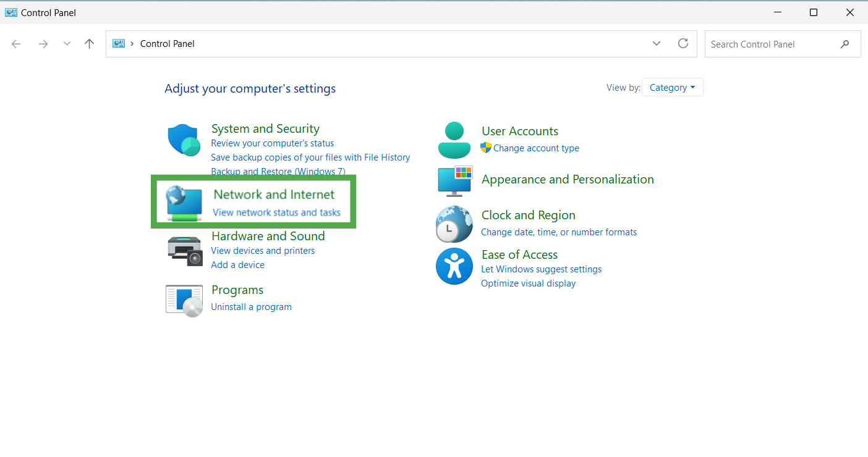This screenshot has width=868, height=457.
Task: Click the Search Control Panel field
Action: point(783,44)
